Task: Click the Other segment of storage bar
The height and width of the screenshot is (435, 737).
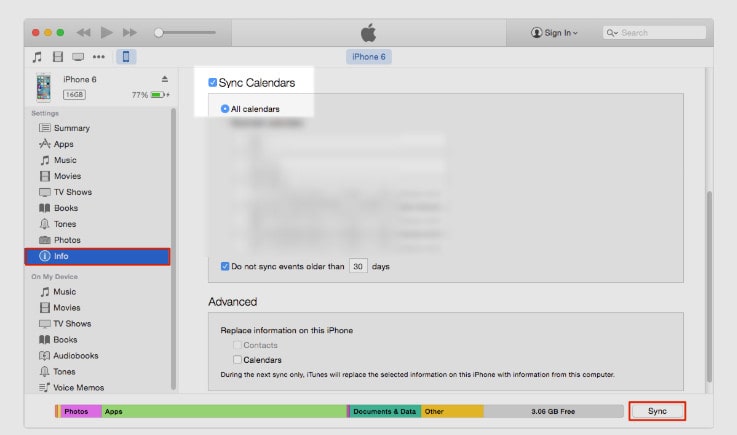Action: click(x=452, y=411)
